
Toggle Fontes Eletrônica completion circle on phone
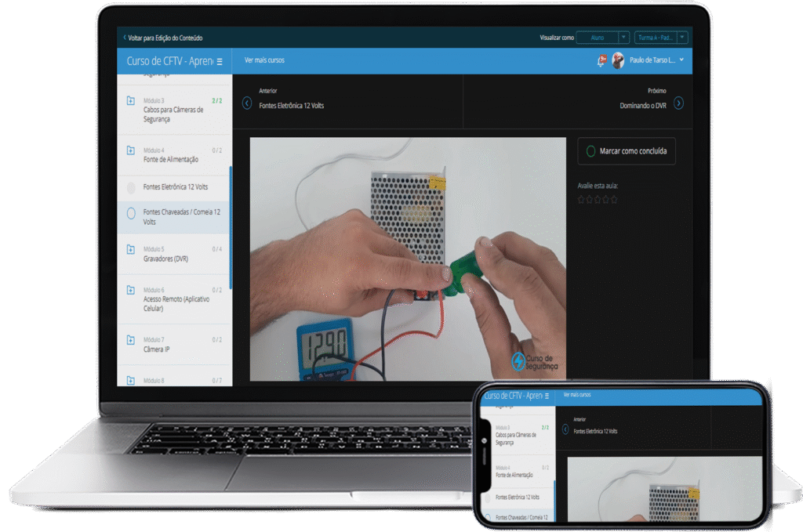tap(488, 498)
